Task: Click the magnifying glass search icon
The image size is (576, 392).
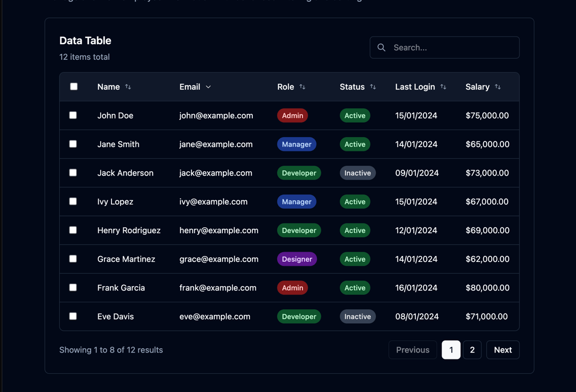Action: pyautogui.click(x=381, y=47)
